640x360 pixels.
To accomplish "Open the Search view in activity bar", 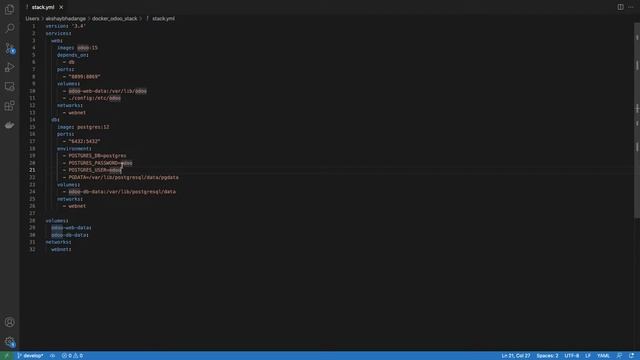I will 9,28.
